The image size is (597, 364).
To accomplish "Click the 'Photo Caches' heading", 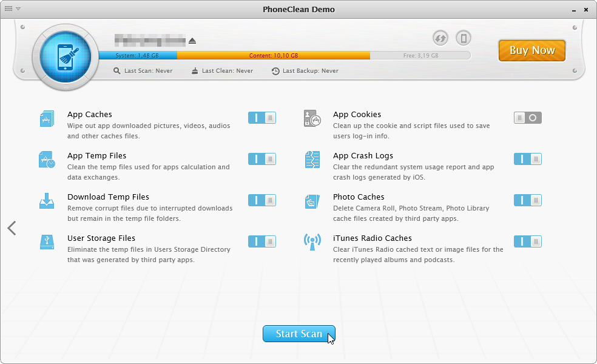I will [359, 197].
